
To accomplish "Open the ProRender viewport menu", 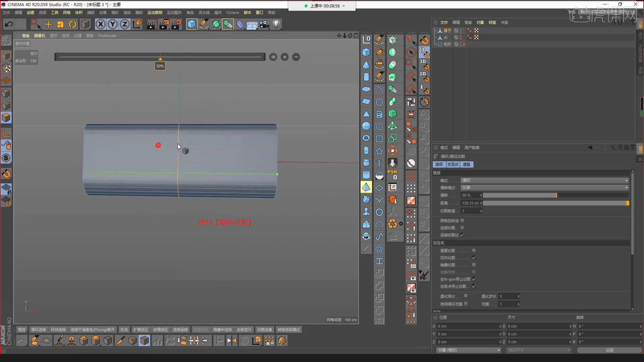I will [x=107, y=36].
